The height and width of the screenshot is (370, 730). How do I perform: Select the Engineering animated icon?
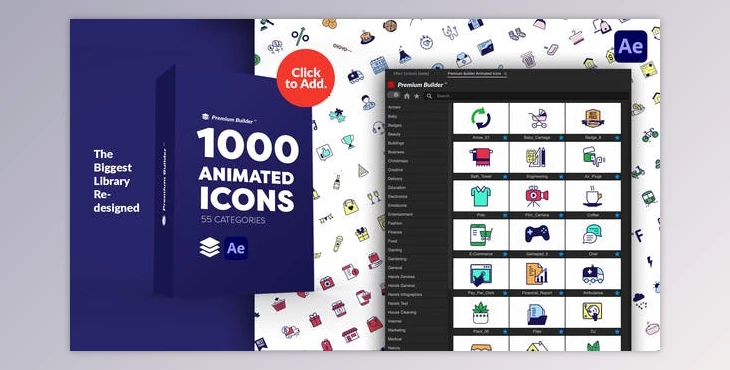(x=537, y=157)
